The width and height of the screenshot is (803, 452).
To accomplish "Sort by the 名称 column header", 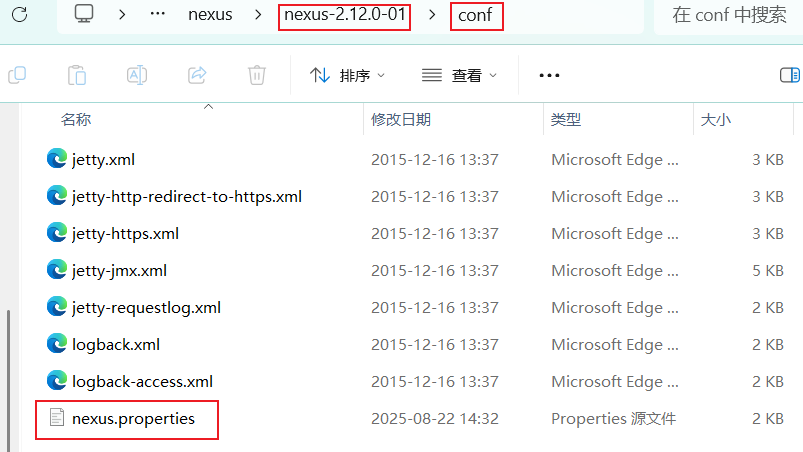I will [76, 120].
